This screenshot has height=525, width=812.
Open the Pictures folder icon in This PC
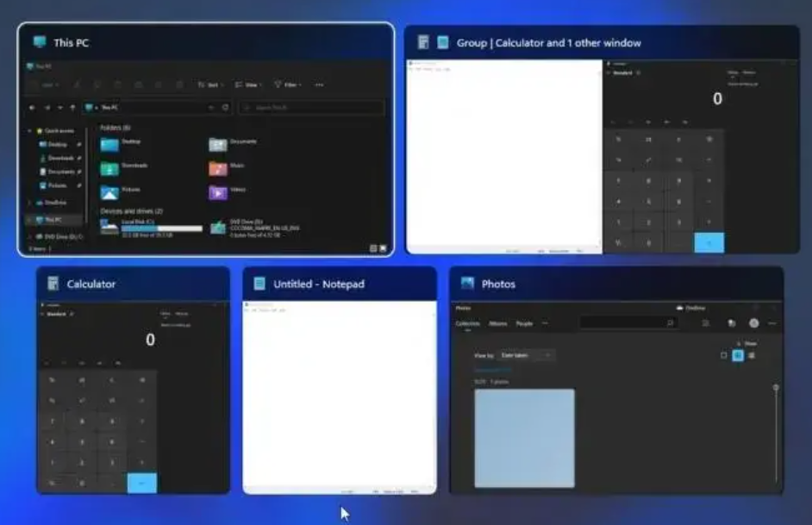[x=109, y=192]
